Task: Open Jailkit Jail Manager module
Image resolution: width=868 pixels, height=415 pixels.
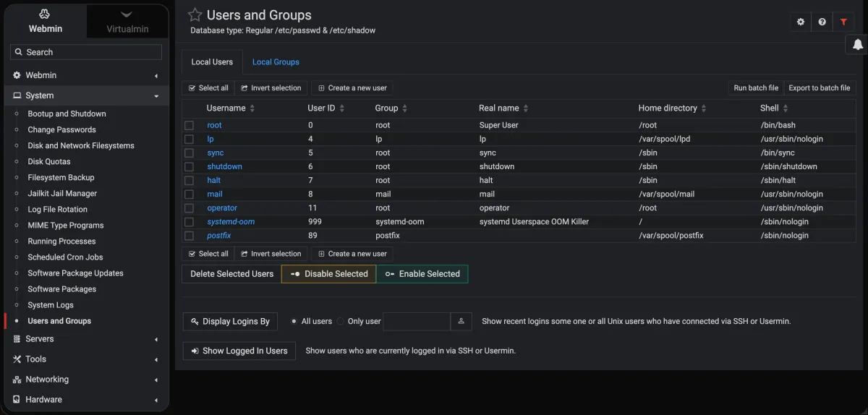Action: pyautogui.click(x=62, y=193)
